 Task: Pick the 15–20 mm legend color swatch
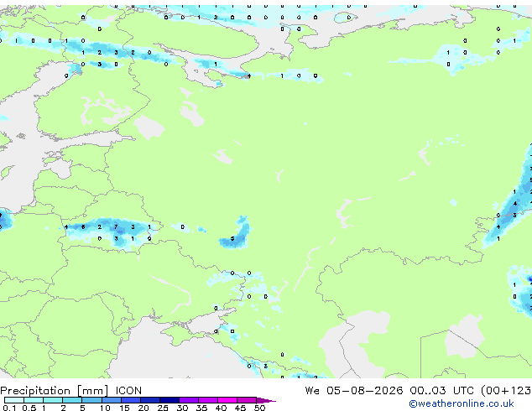click(131, 400)
